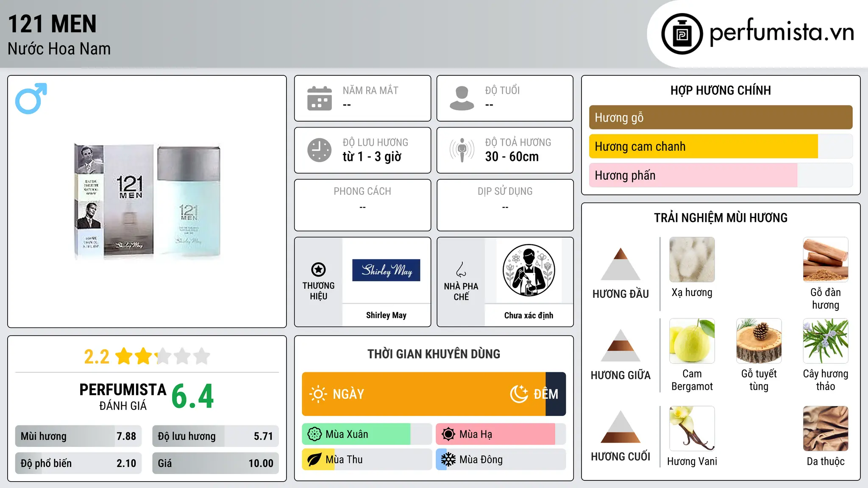Screen dimensions: 868x488
Task: Open the Hương Vani note image
Action: (x=692, y=428)
